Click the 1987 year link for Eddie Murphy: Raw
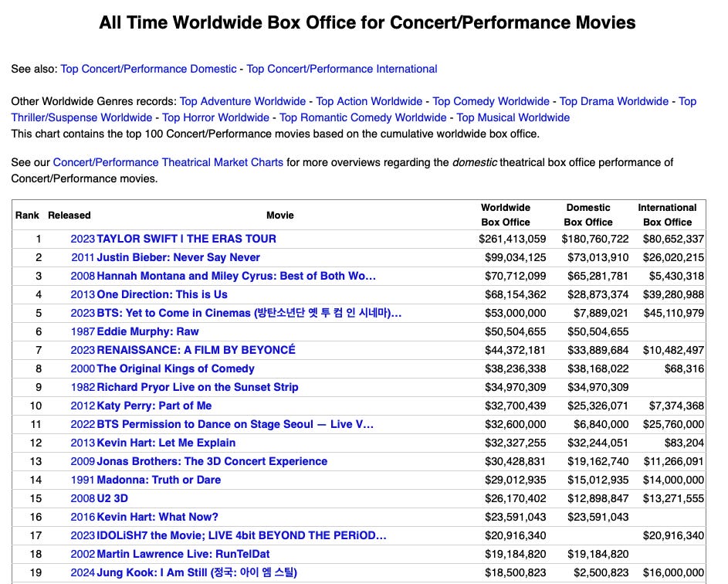This screenshot has width=728, height=584. [83, 331]
